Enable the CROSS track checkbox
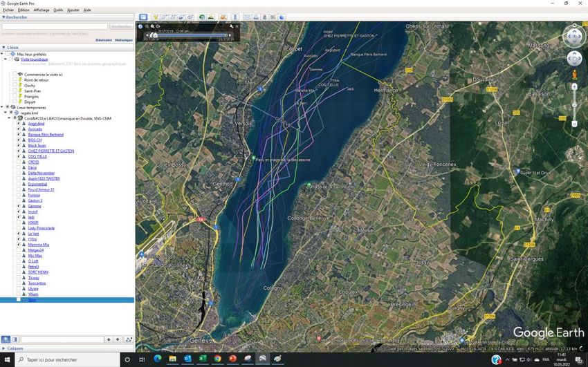 pyautogui.click(x=18, y=162)
